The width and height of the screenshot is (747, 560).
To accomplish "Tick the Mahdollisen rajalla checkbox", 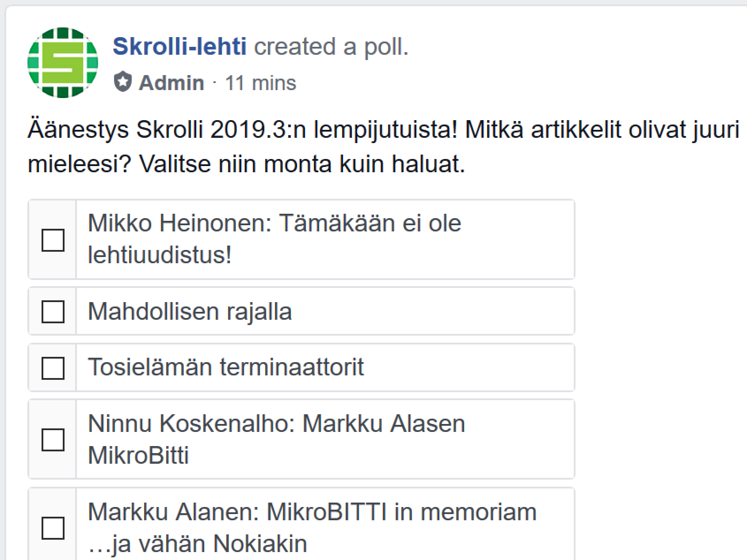I will (53, 311).
